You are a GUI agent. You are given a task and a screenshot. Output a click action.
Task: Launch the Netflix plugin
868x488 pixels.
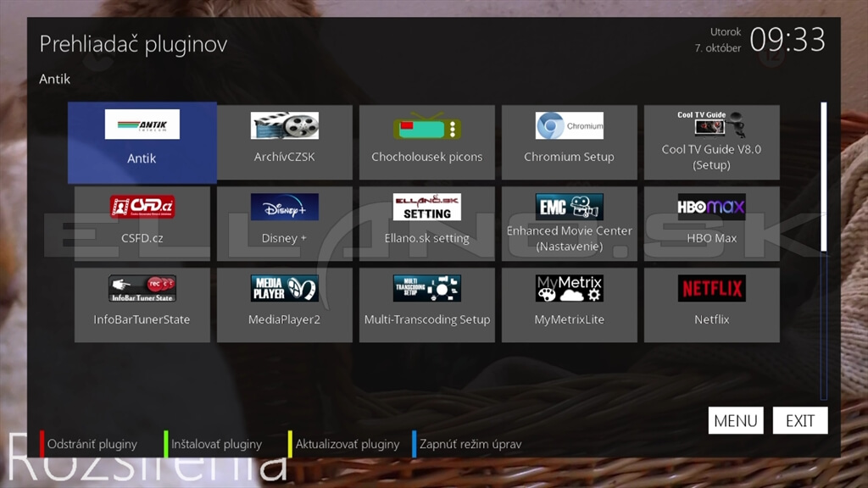click(x=711, y=305)
